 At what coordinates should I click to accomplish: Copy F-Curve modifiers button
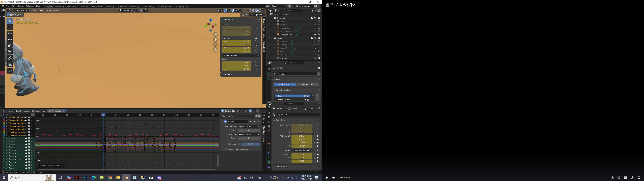click(x=256, y=116)
